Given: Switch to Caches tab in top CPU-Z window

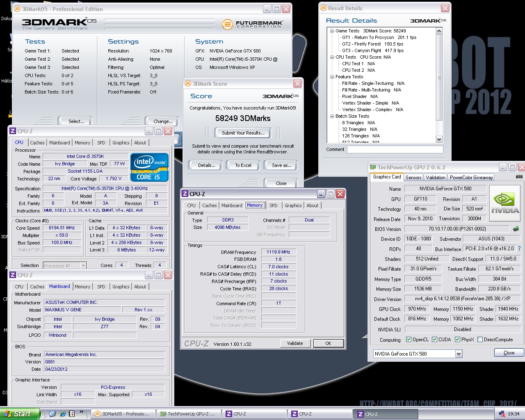Looking at the screenshot, I should pyautogui.click(x=37, y=143).
